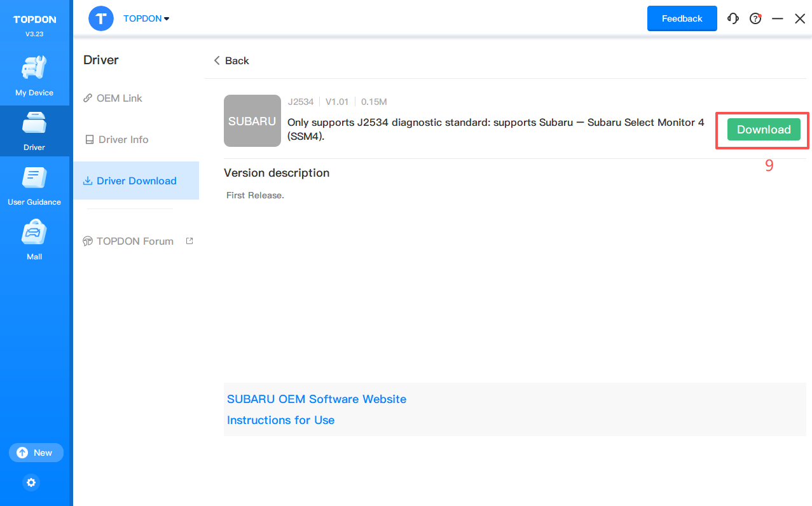Click the SUBARU driver thumbnail
812x506 pixels.
pos(252,121)
